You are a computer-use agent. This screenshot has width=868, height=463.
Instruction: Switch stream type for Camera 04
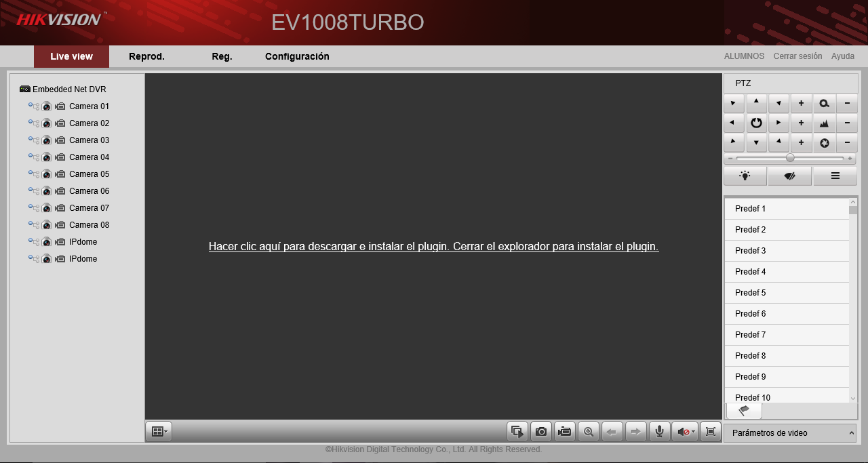(34, 157)
